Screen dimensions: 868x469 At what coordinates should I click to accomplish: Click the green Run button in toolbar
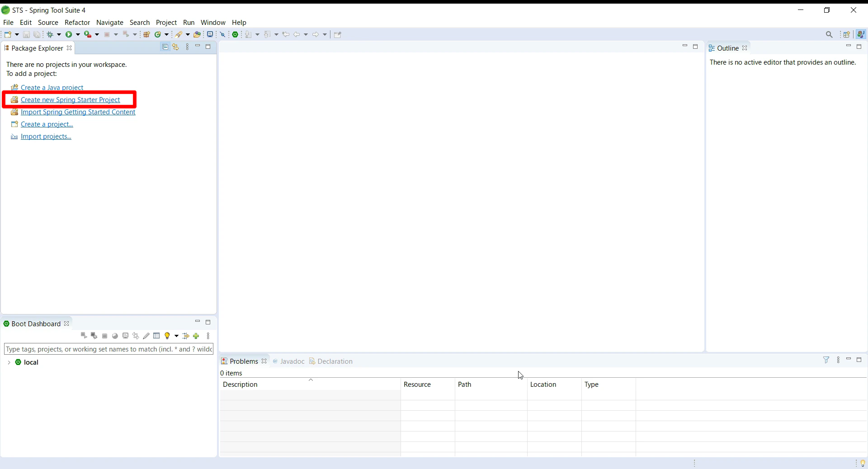pyautogui.click(x=69, y=34)
